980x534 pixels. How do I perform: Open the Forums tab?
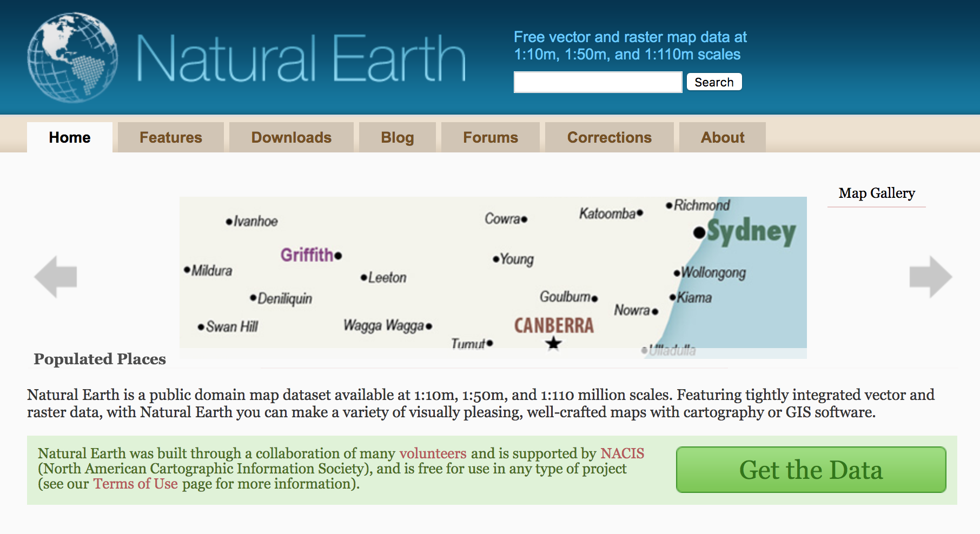pos(491,137)
